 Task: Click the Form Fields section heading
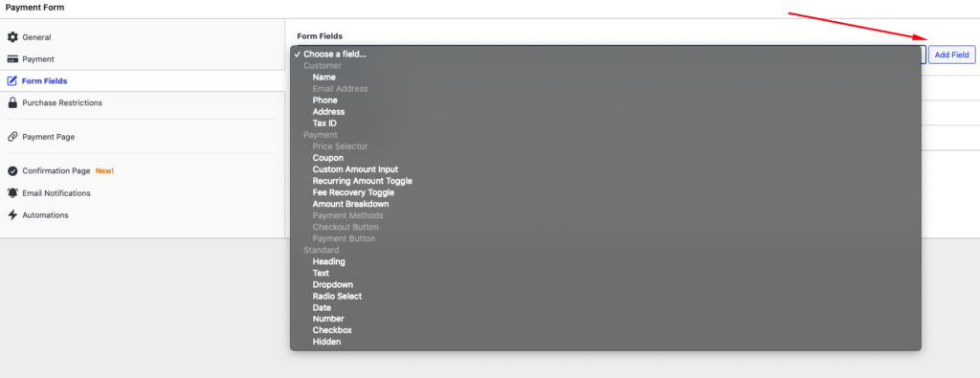click(x=320, y=36)
